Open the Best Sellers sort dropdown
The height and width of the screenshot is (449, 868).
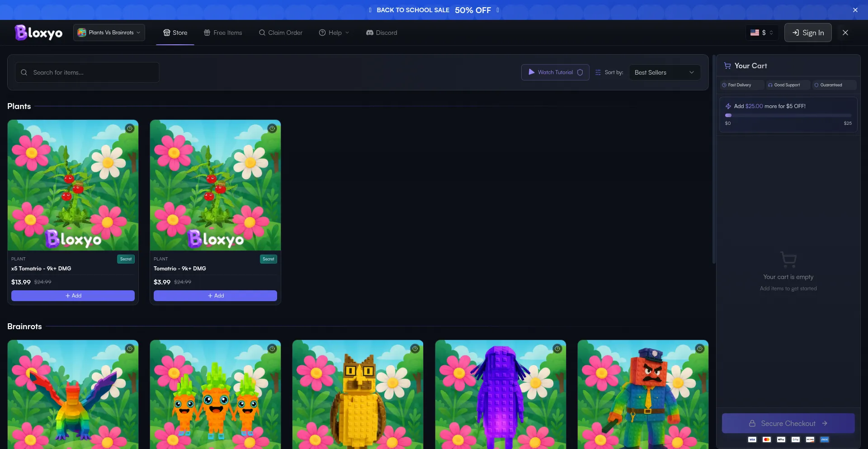664,72
